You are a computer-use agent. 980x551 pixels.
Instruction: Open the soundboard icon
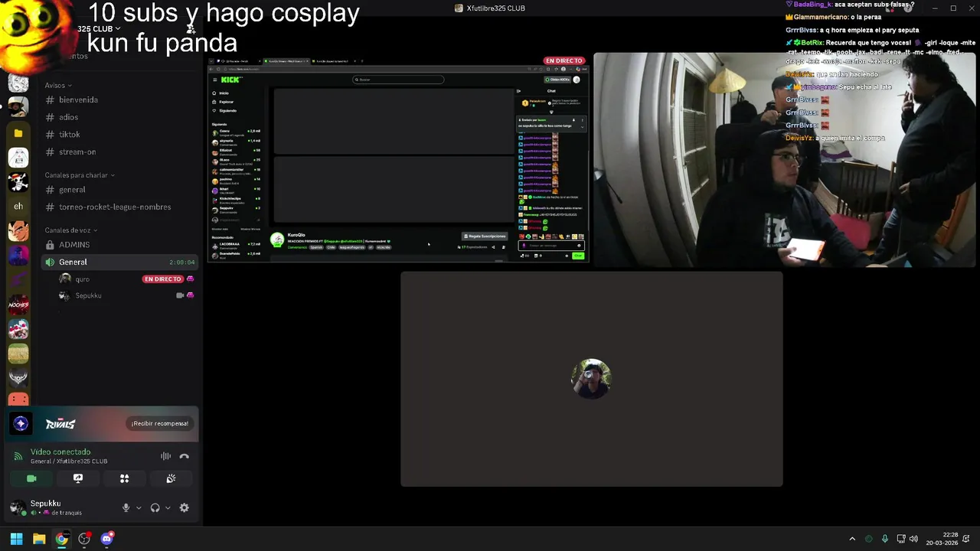(x=171, y=478)
